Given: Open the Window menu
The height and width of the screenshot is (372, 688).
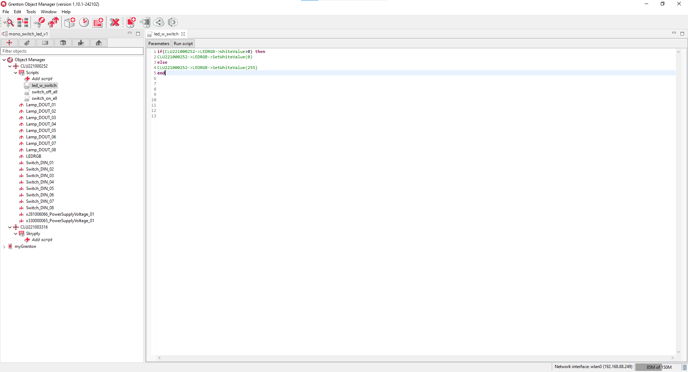Looking at the screenshot, I should click(48, 12).
